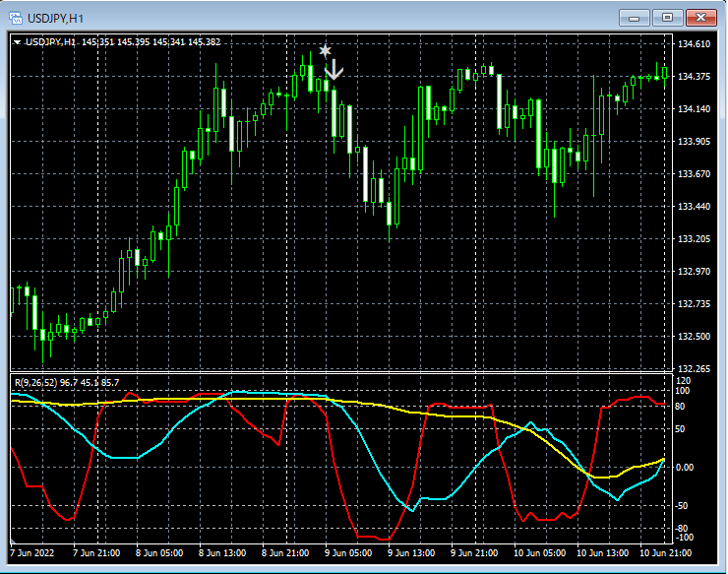Click the USDJPY,H1 title bar text
728x574 pixels.
[x=55, y=19]
